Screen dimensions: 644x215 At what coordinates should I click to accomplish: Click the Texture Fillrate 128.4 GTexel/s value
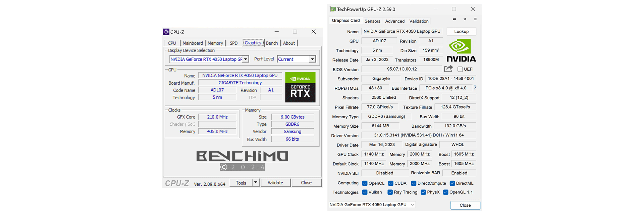[455, 107]
